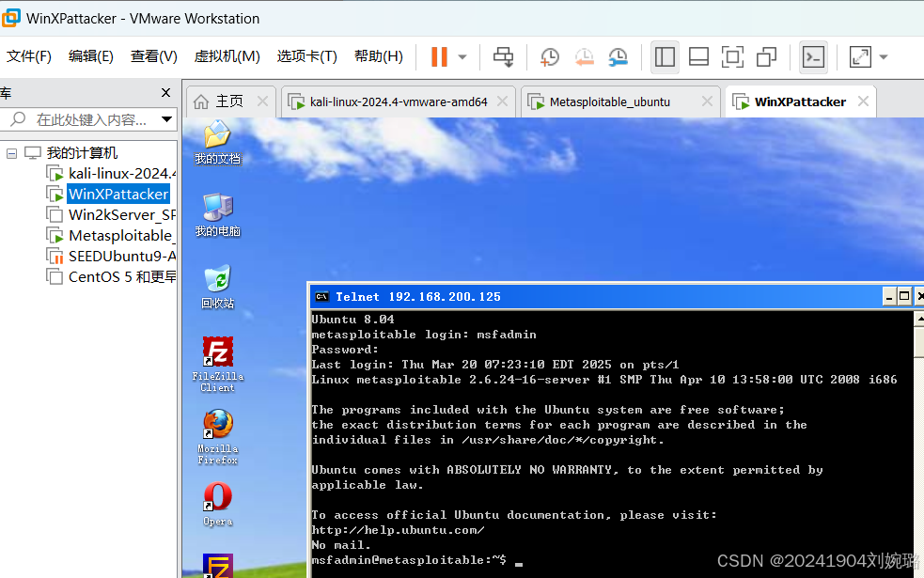The width and height of the screenshot is (924, 578).
Task: Open the 虚拟机(M) menu
Action: coord(227,56)
